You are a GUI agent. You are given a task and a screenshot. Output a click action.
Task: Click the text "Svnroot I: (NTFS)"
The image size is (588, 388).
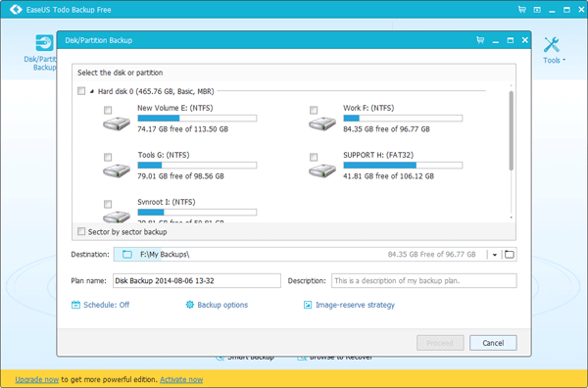click(167, 202)
